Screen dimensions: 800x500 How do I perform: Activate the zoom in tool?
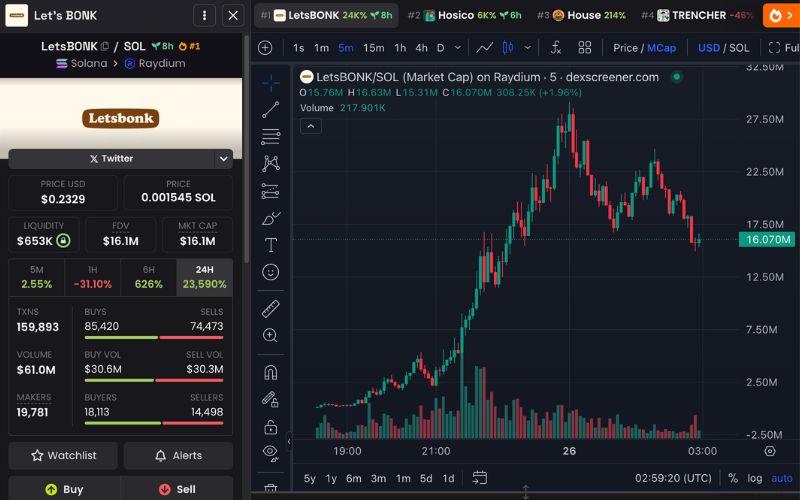click(x=270, y=335)
